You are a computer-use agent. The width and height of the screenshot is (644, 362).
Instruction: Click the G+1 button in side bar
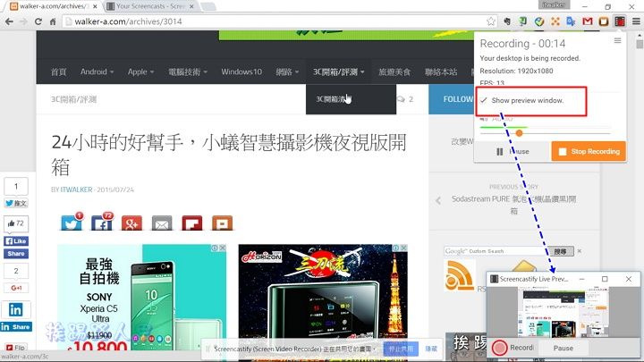(16, 288)
